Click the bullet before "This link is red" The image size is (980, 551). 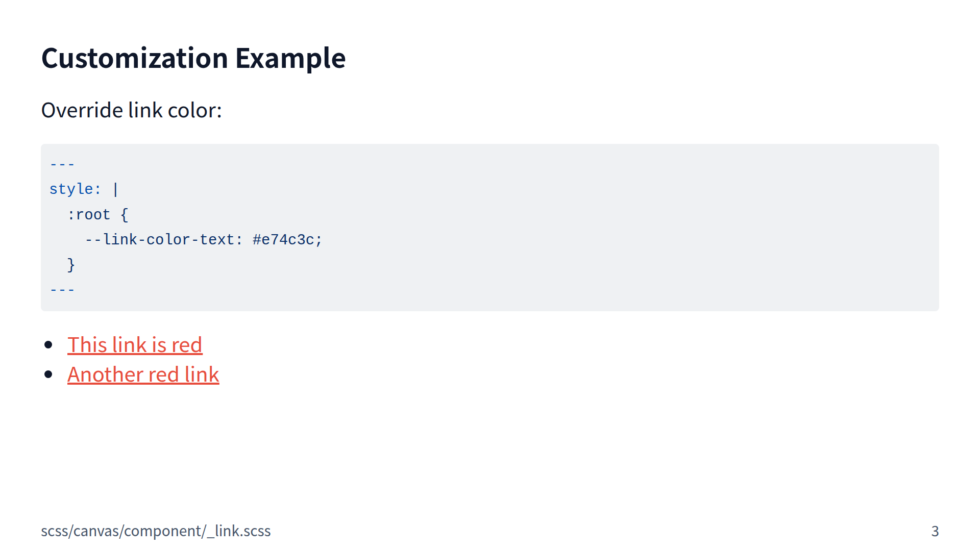pyautogui.click(x=48, y=345)
